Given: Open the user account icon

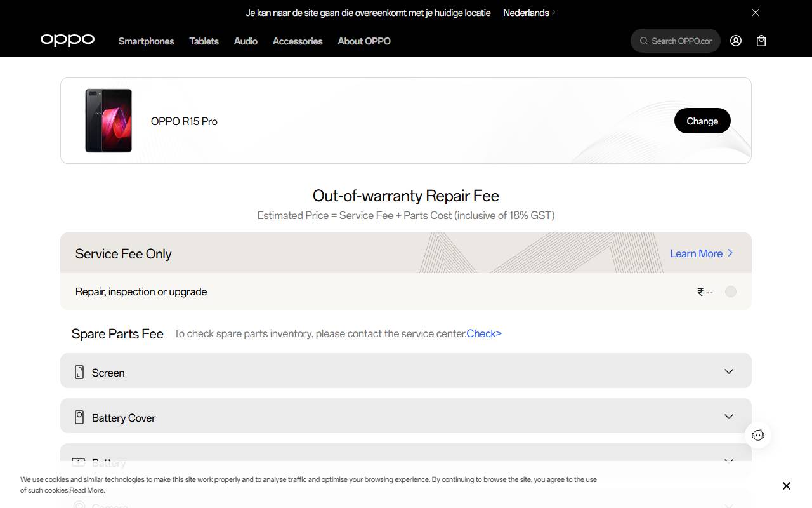Looking at the screenshot, I should (735, 41).
